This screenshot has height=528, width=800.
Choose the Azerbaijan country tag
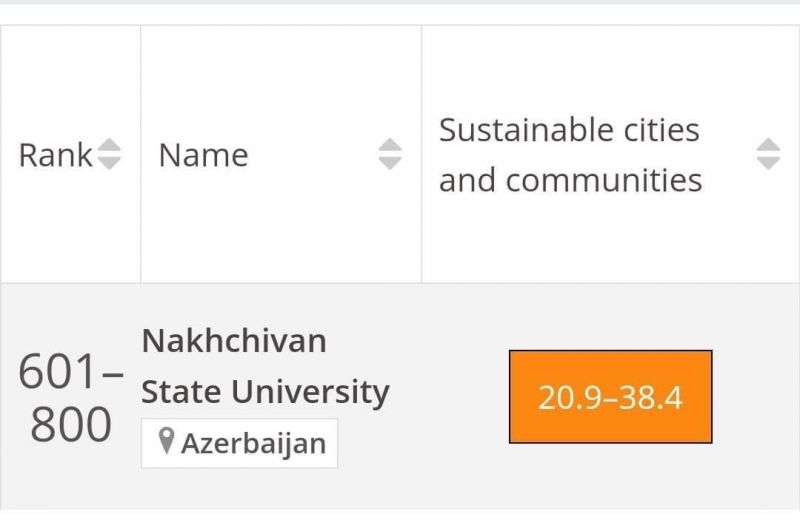239,443
